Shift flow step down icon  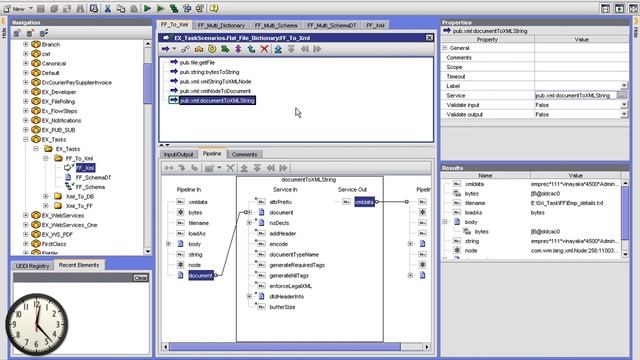pyautogui.click(x=291, y=49)
